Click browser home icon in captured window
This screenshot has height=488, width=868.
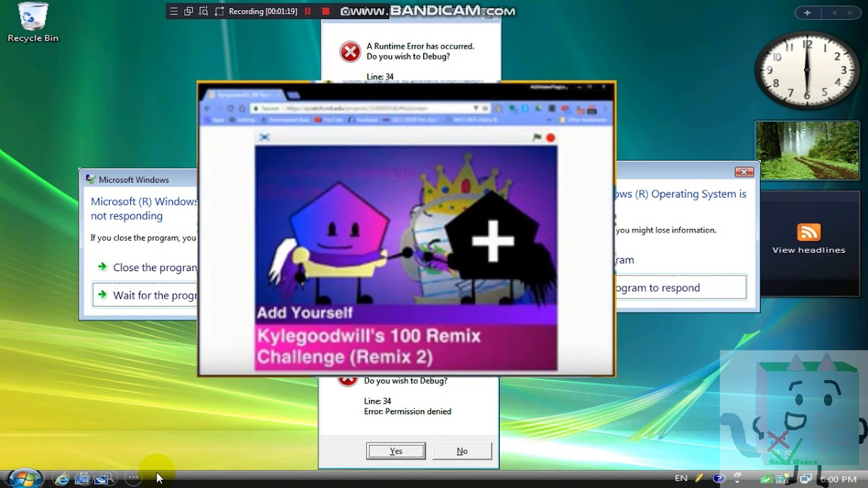(x=242, y=108)
